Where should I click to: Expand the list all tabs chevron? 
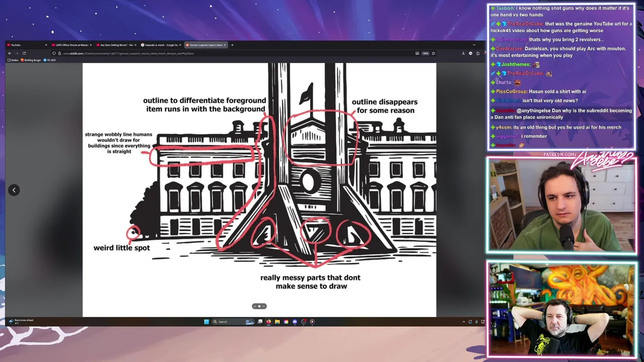point(474,45)
